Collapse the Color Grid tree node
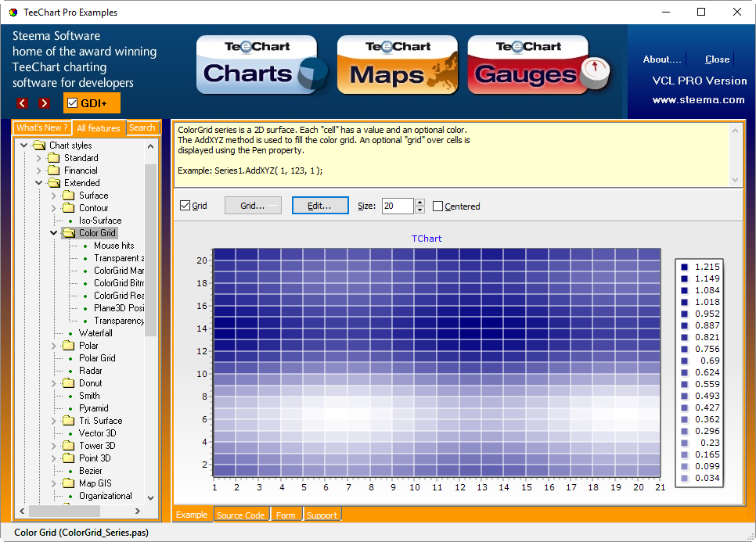 (x=53, y=233)
